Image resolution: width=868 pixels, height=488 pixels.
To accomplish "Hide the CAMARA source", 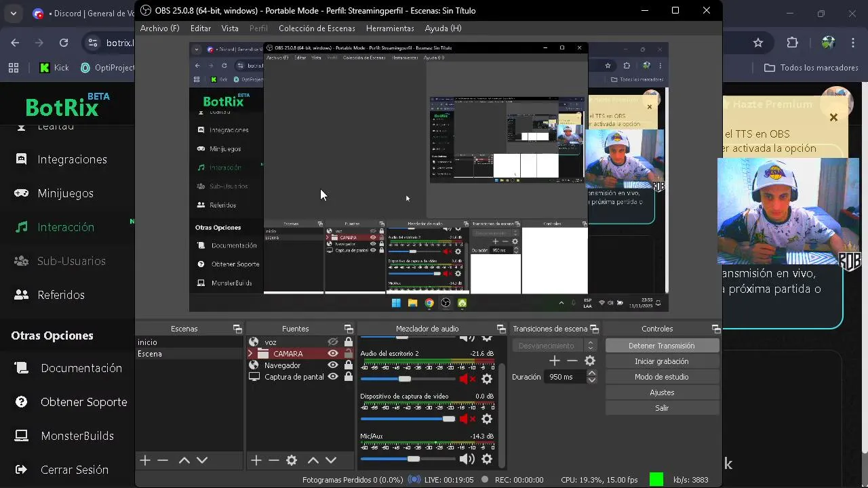I will pos(333,354).
